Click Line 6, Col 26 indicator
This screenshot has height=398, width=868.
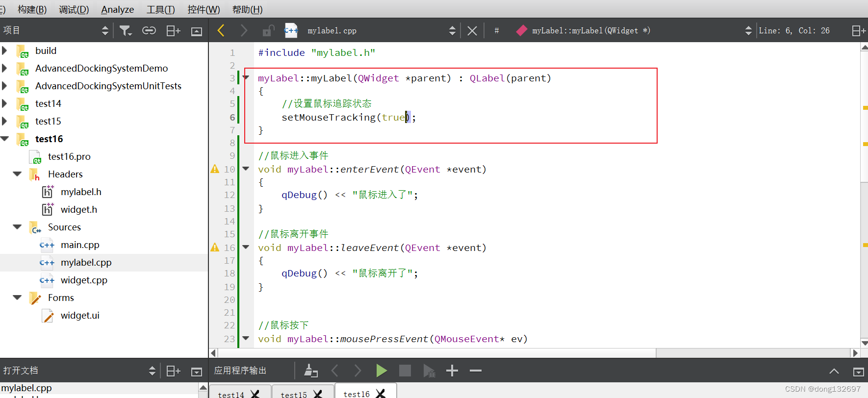(x=794, y=30)
